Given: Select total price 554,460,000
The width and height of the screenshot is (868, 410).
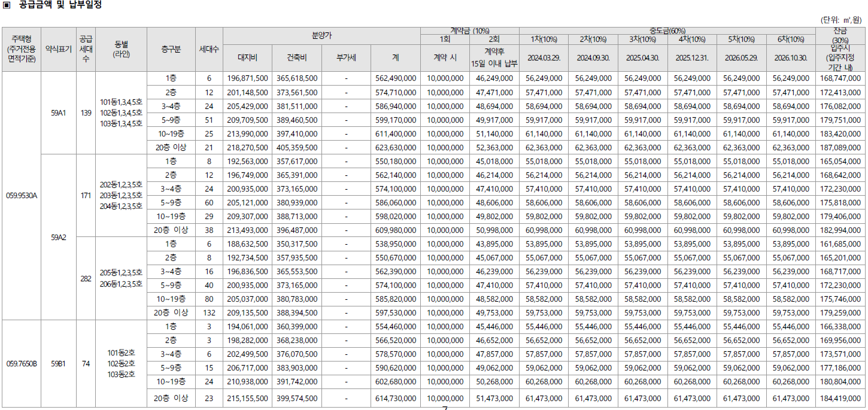Looking at the screenshot, I should point(396,327).
